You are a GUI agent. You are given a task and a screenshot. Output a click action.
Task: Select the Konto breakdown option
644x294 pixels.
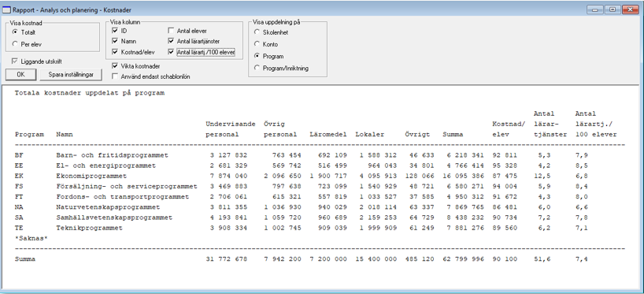257,44
